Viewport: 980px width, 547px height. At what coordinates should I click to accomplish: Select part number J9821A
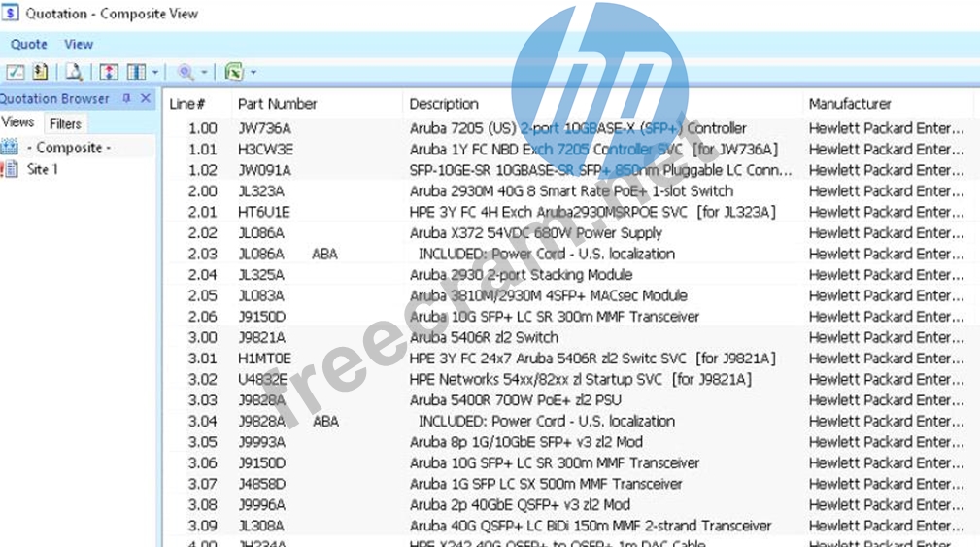262,337
